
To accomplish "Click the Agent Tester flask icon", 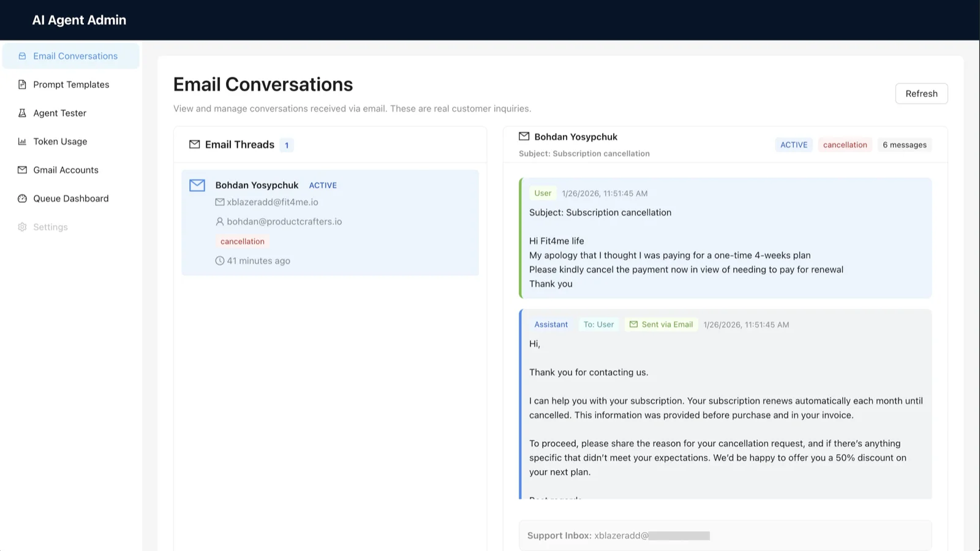I will tap(22, 113).
